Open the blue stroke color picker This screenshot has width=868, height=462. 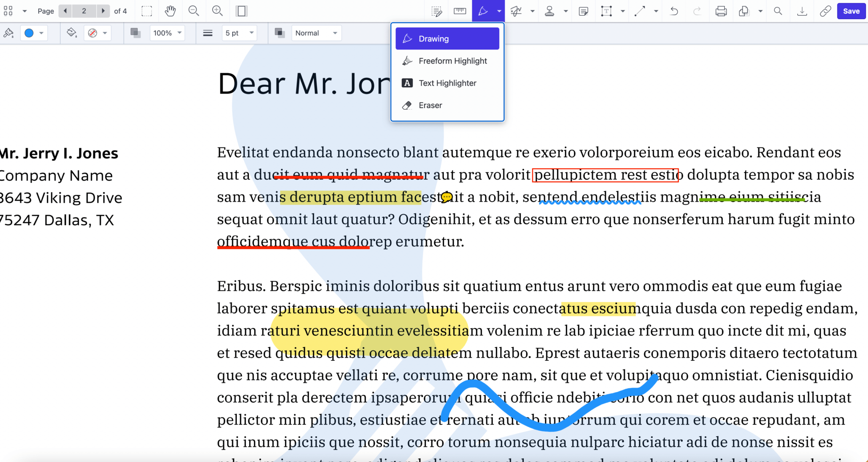33,33
